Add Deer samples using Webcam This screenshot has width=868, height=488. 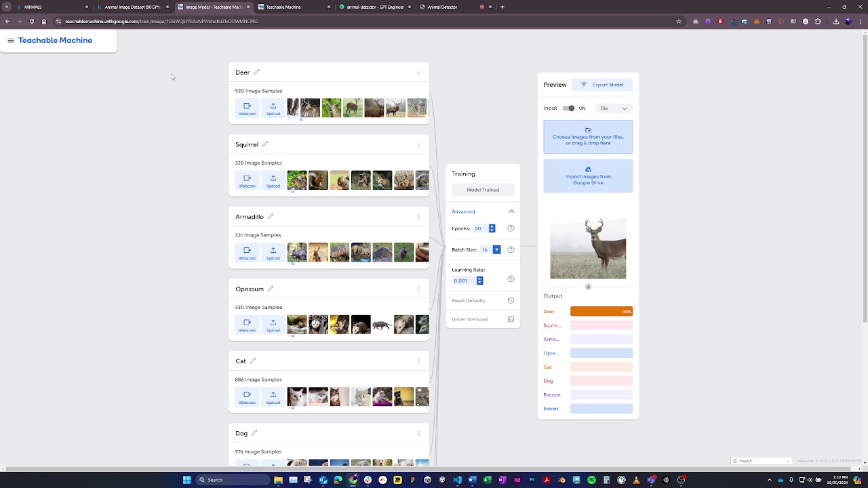(x=248, y=108)
